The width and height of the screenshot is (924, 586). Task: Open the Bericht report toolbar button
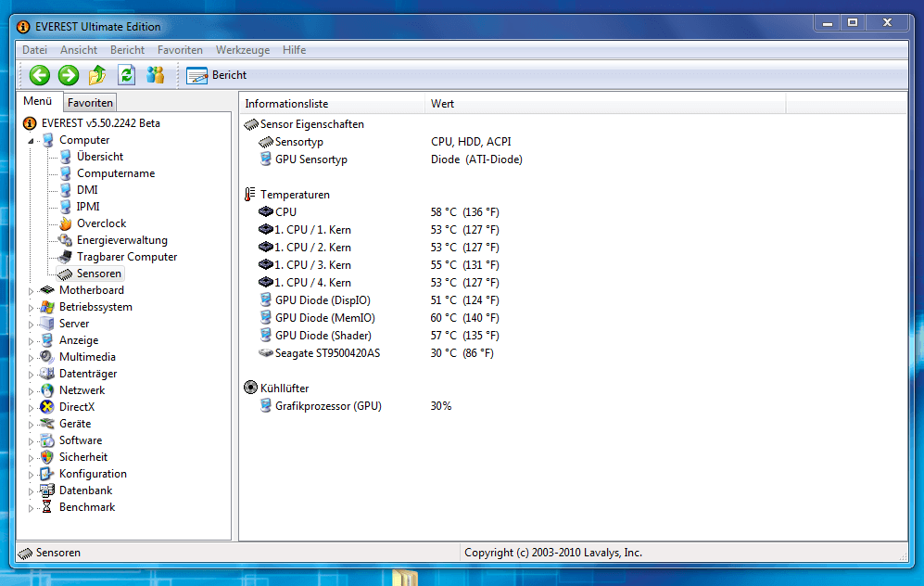point(217,75)
